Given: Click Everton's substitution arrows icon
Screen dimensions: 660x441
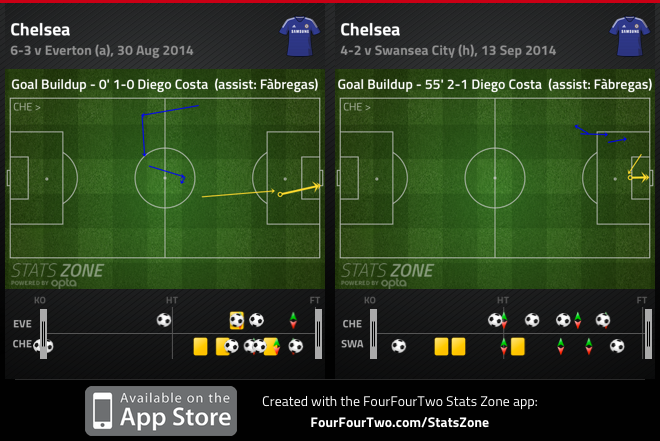Looking at the screenshot, I should point(293,321).
